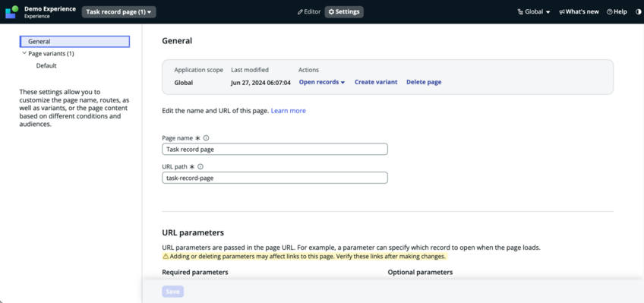Image resolution: width=644 pixels, height=303 pixels.
Task: Click the info icon next to URL path
Action: tap(200, 167)
